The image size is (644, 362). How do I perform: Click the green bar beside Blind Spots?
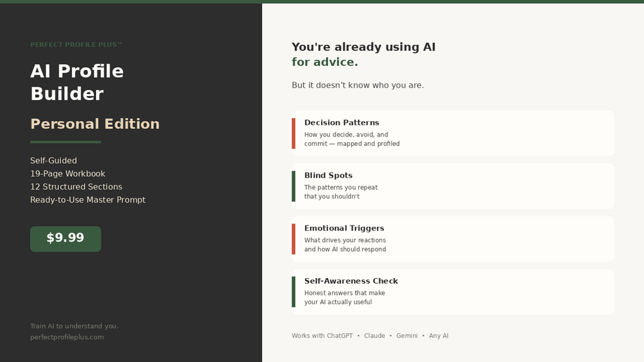pos(293,186)
